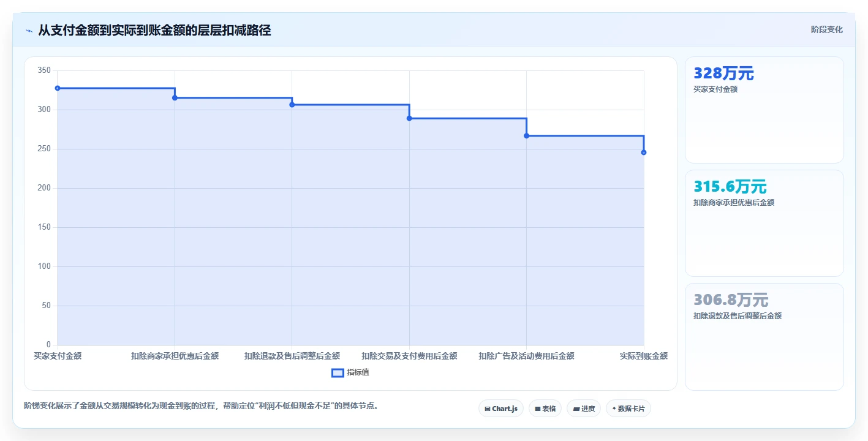Click the lightning icon beside the title

click(29, 30)
